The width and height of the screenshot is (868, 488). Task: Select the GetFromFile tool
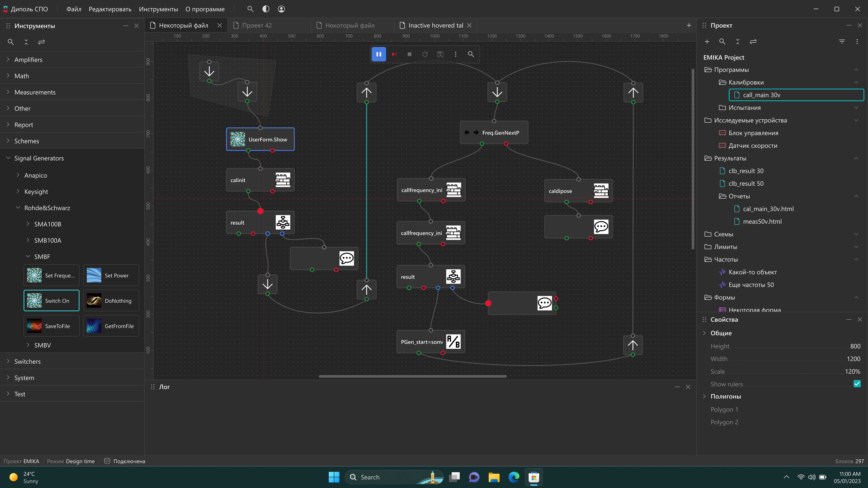[x=111, y=326]
